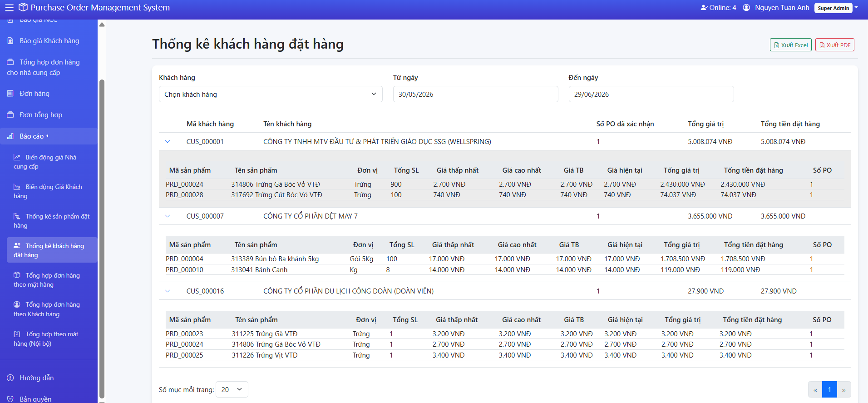Click customer code CUS_000001
Screen dimensions: 868x403
click(x=205, y=142)
